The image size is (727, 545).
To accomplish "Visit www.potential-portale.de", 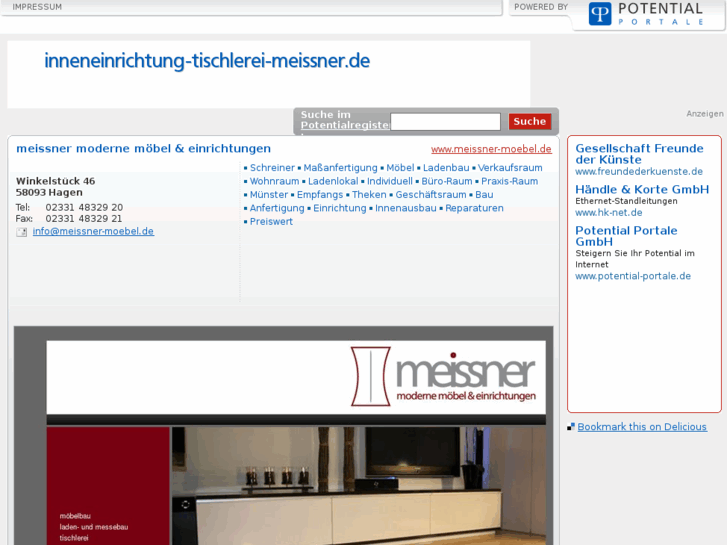I will pyautogui.click(x=633, y=276).
